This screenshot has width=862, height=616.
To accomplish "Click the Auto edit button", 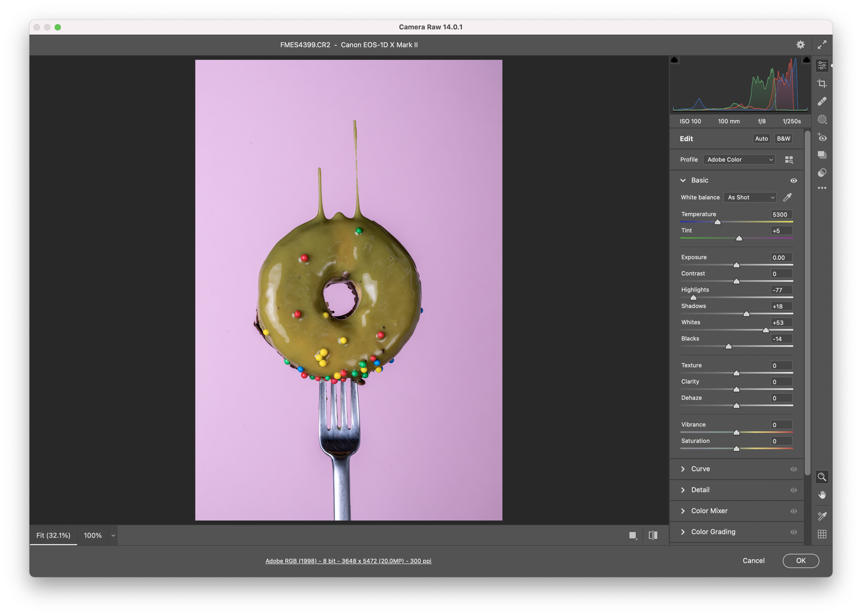I will [761, 139].
